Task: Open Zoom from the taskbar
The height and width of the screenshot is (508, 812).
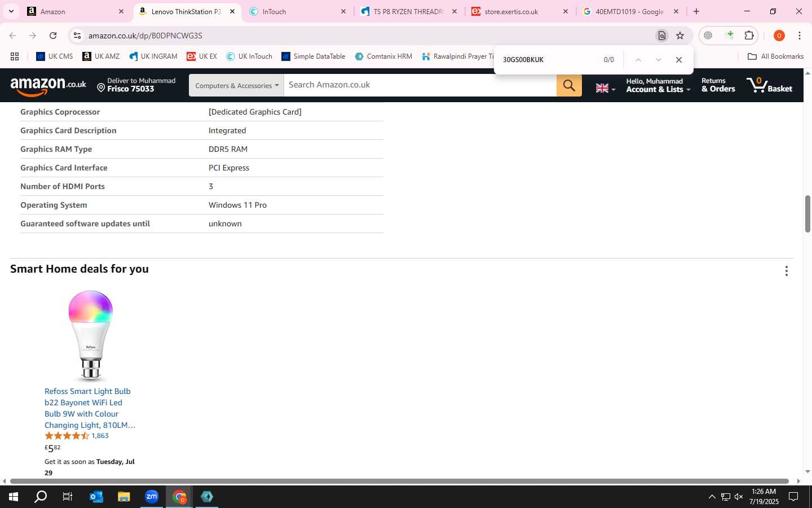Action: [x=152, y=497]
